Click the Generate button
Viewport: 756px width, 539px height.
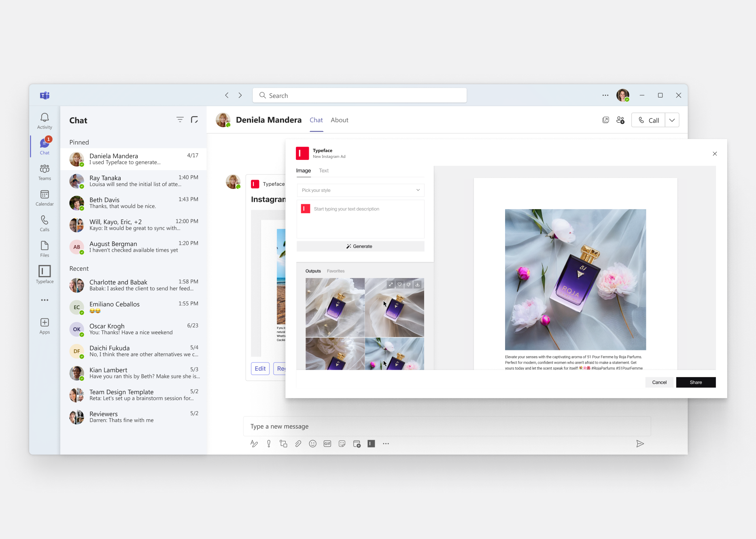[x=360, y=246]
